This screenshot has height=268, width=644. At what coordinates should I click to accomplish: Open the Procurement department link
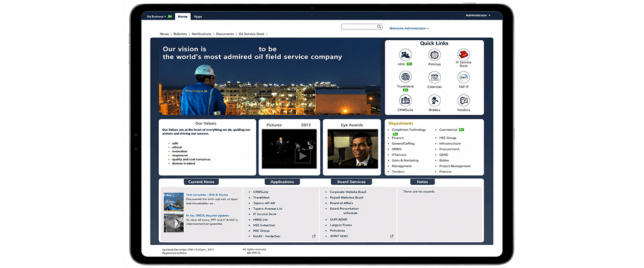click(x=450, y=149)
